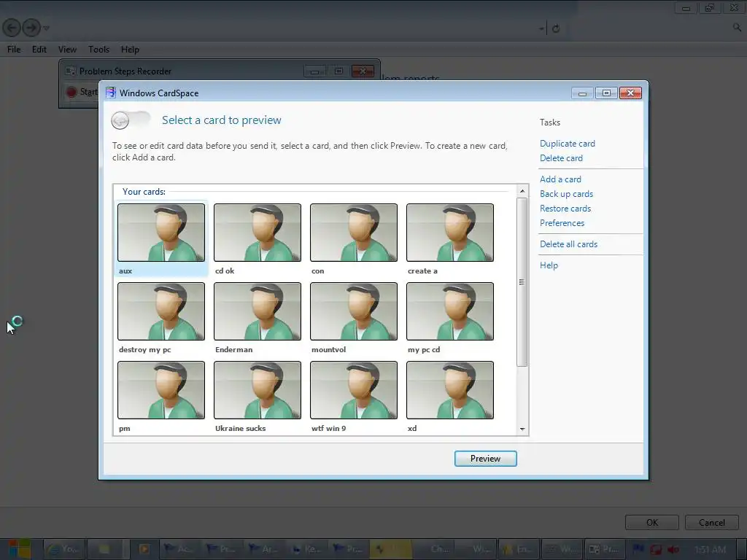Image resolution: width=747 pixels, height=560 pixels.
Task: Select the 'pm' card thumbnail
Action: pyautogui.click(x=161, y=390)
